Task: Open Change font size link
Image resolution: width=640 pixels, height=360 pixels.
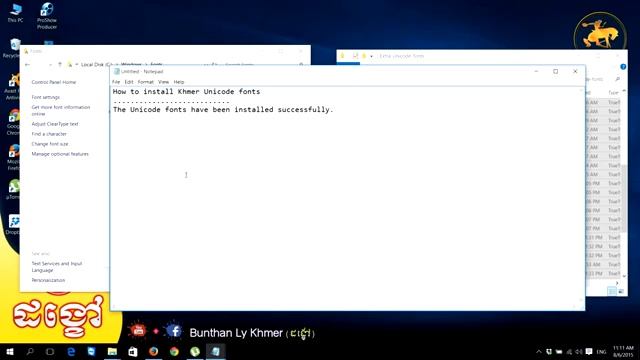Action: click(x=50, y=144)
